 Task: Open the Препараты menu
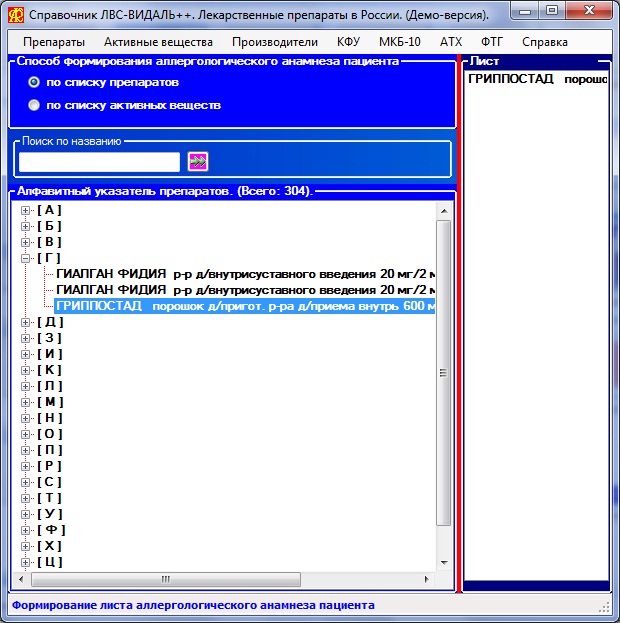[x=54, y=42]
